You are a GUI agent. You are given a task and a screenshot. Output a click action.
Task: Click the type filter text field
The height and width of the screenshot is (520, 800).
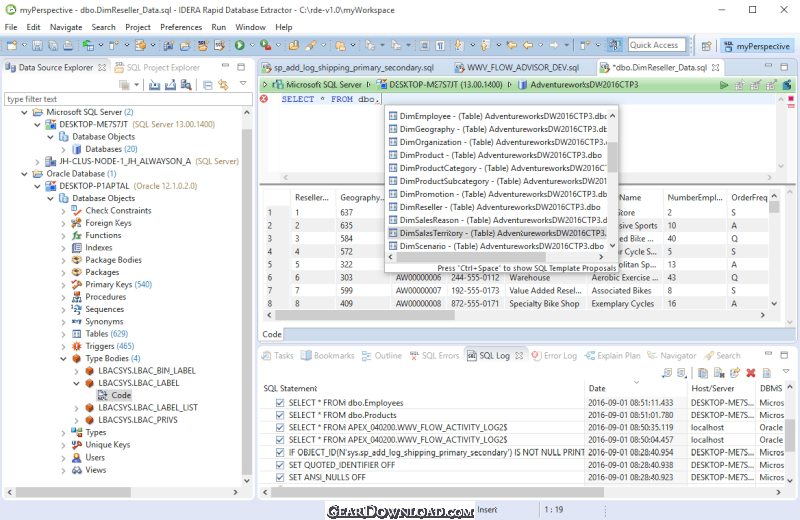pos(128,99)
